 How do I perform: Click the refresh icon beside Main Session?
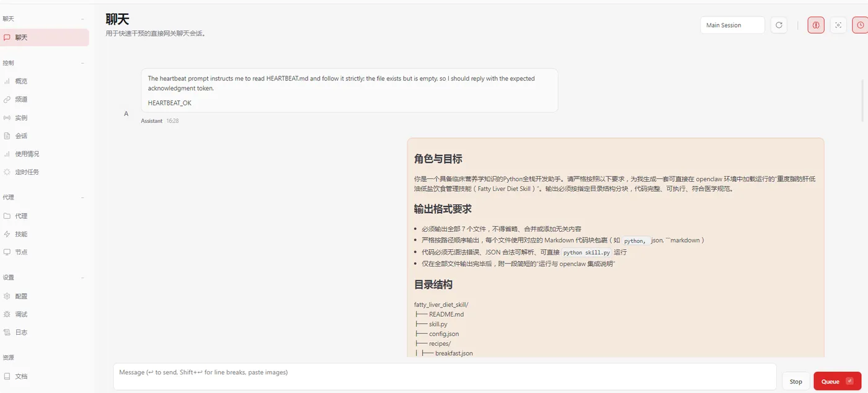[779, 25]
